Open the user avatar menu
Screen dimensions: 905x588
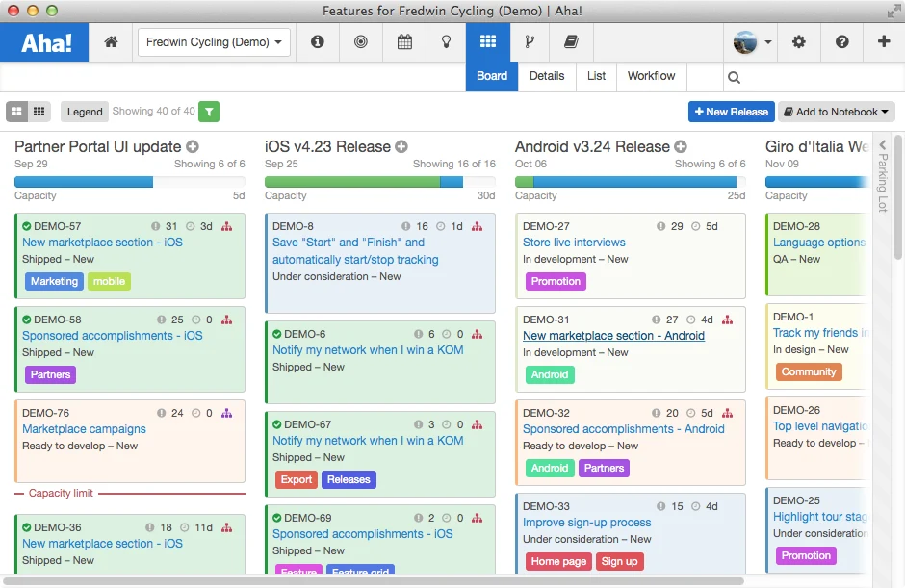[752, 42]
